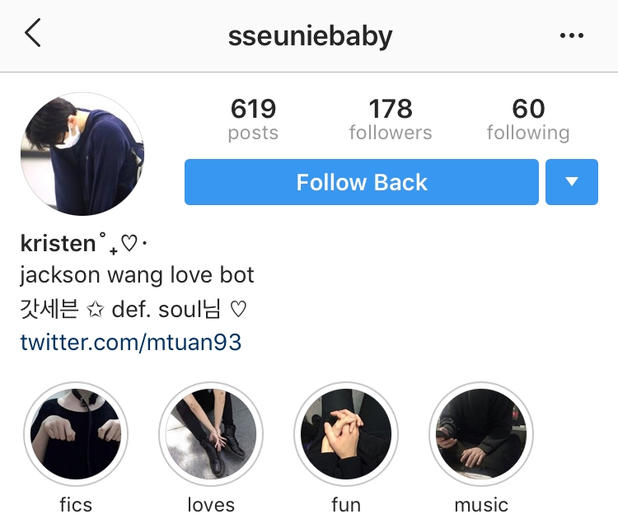View the 619 posts count
The image size is (618, 528).
(x=252, y=119)
